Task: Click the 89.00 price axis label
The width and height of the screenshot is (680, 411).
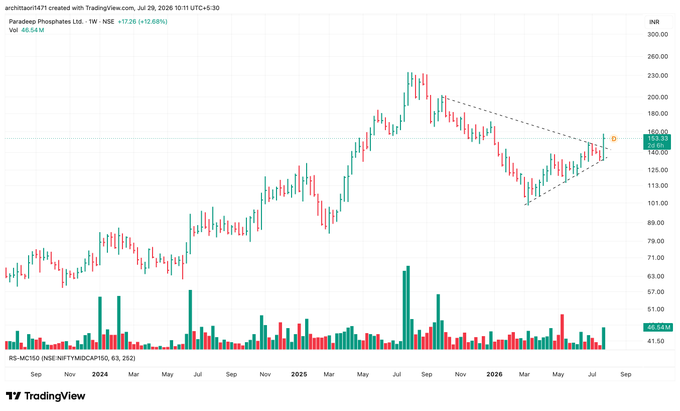Action: pos(656,222)
